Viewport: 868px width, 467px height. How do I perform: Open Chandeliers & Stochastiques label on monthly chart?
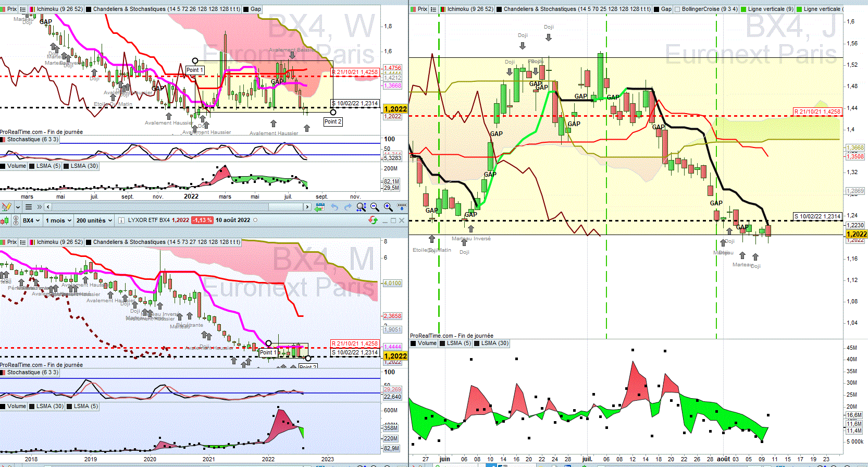[167, 242]
